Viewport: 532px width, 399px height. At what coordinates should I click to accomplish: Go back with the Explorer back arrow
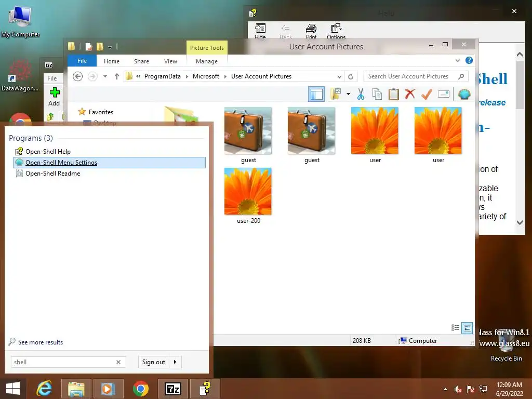point(78,76)
